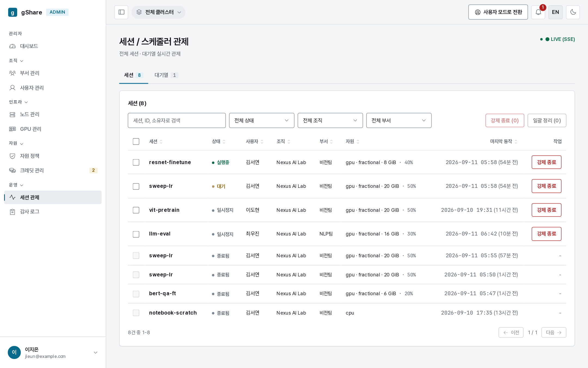Image resolution: width=588 pixels, height=368 pixels.
Task: Open 세션 관제 in the sidebar
Action: (53, 197)
